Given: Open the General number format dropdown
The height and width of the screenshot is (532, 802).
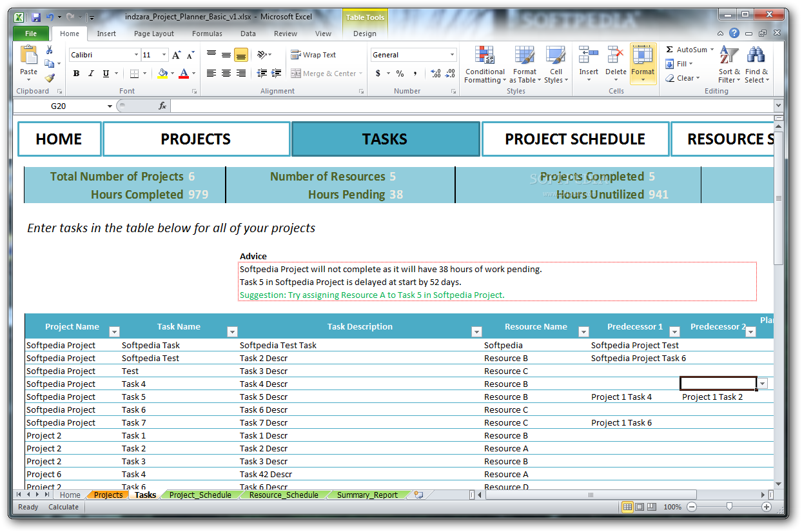Looking at the screenshot, I should click(x=452, y=55).
